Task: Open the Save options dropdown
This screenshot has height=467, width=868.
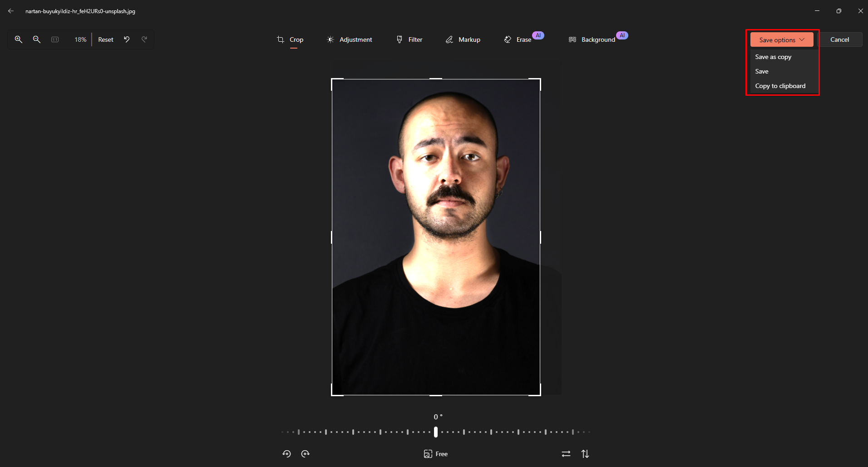Action: click(780, 39)
